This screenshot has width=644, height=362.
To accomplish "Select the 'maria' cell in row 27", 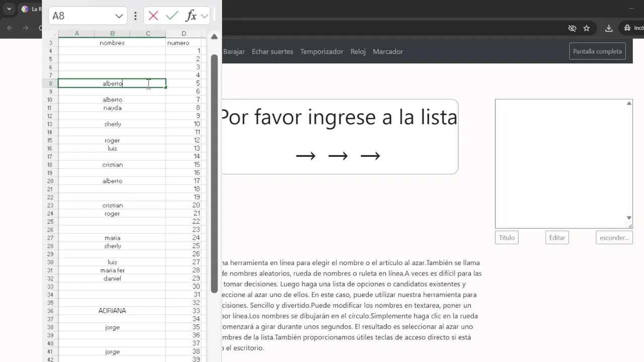I will (112, 238).
